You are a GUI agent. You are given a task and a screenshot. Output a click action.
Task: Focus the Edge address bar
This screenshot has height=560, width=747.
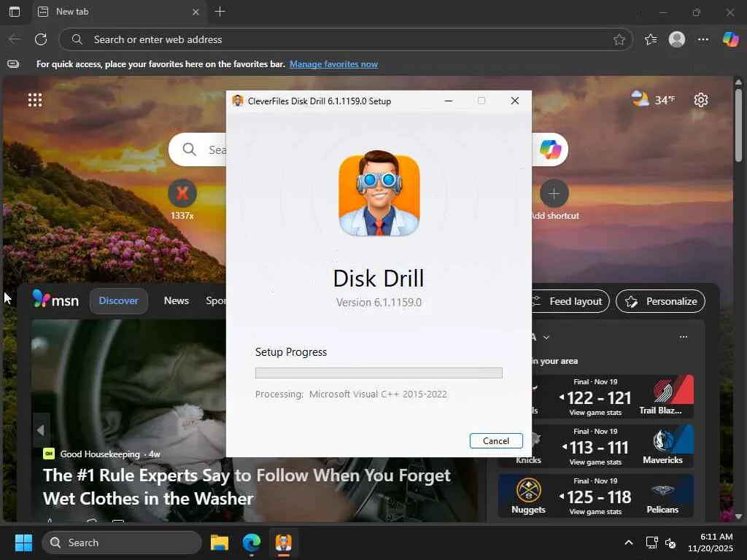pos(345,39)
